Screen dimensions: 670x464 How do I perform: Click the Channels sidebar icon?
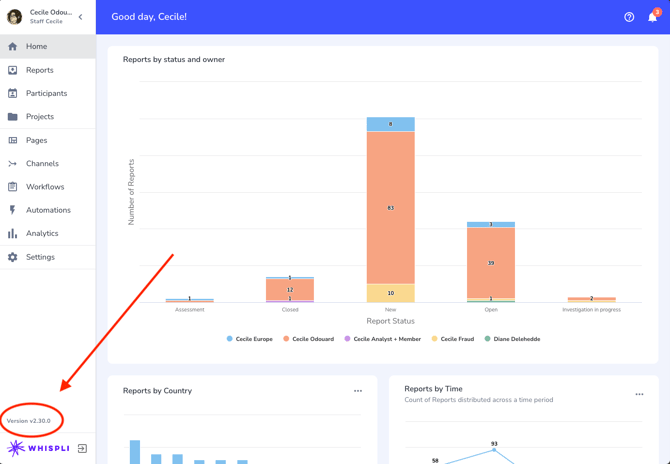pos(13,164)
